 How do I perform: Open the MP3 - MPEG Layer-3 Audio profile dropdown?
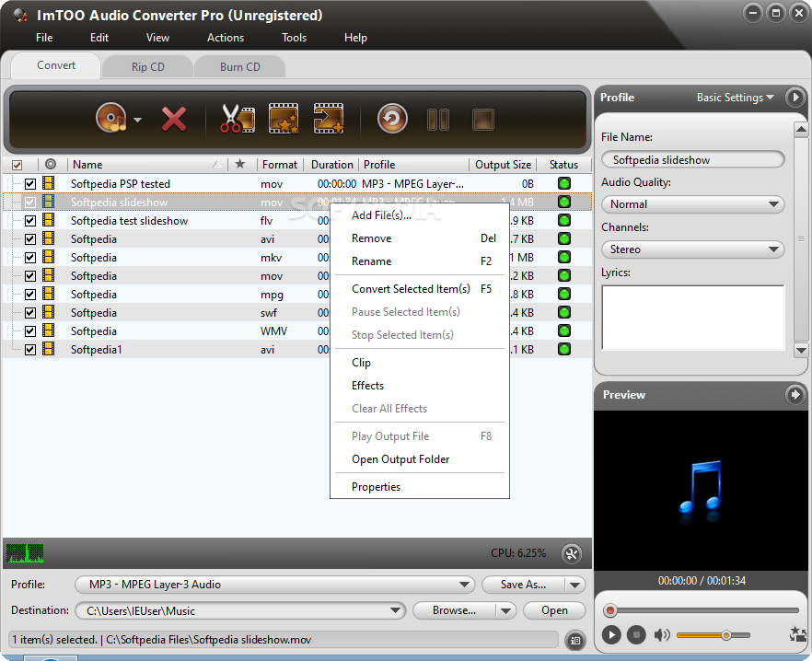(275, 585)
